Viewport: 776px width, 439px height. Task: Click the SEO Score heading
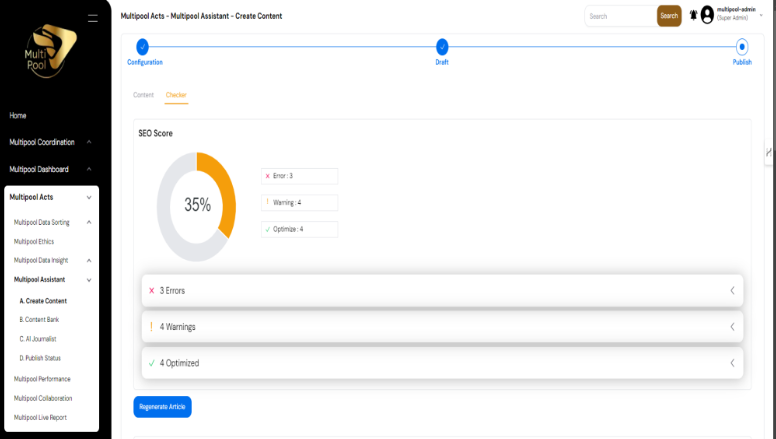tap(155, 134)
